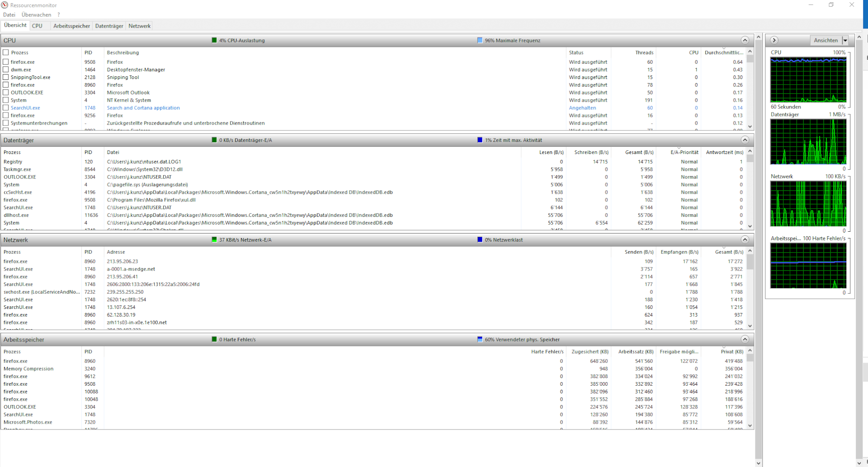Open the Überwachen menu

tap(36, 14)
